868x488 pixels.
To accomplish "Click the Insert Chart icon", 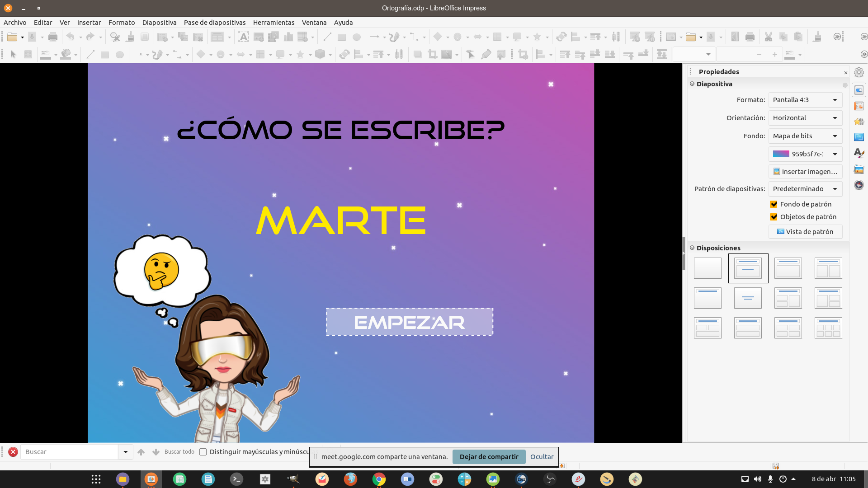I will pos(288,37).
